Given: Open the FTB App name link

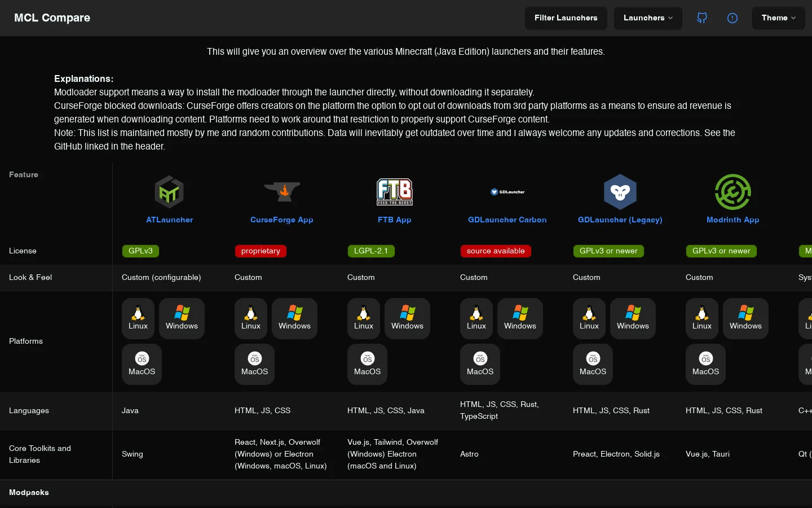Looking at the screenshot, I should 395,220.
